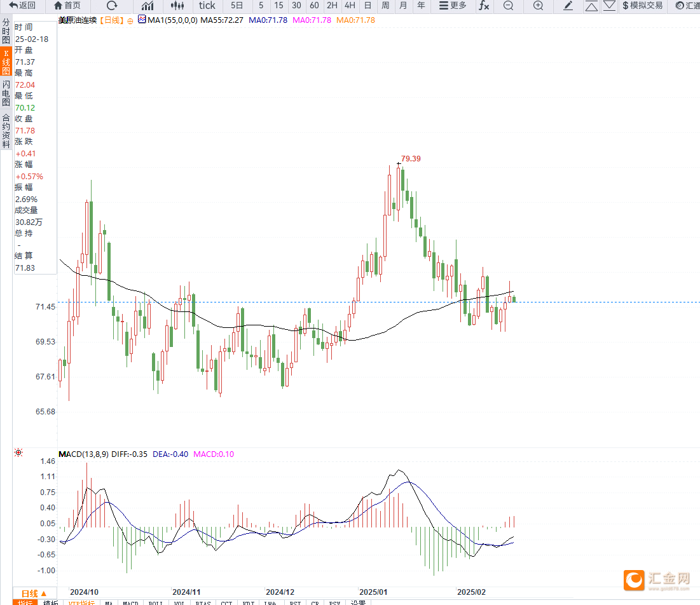Choose the MA indicator tab
Image resolution: width=700 pixels, height=605 pixels.
coord(109,602)
